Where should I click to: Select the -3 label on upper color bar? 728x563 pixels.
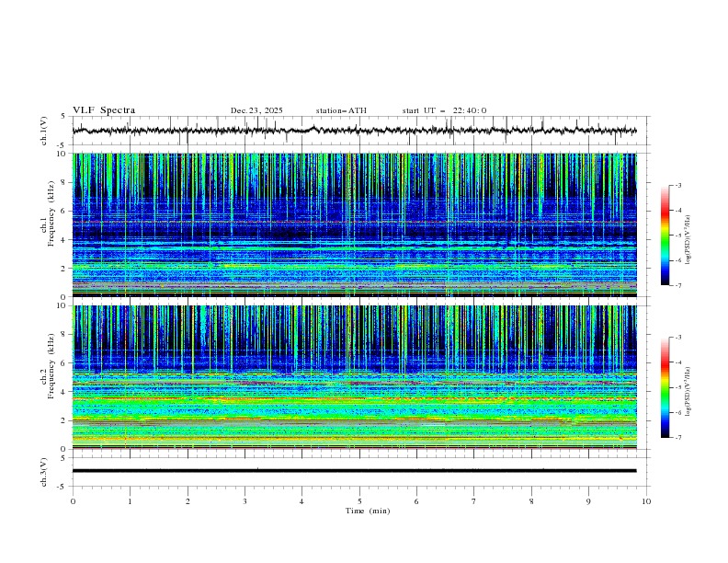677,186
